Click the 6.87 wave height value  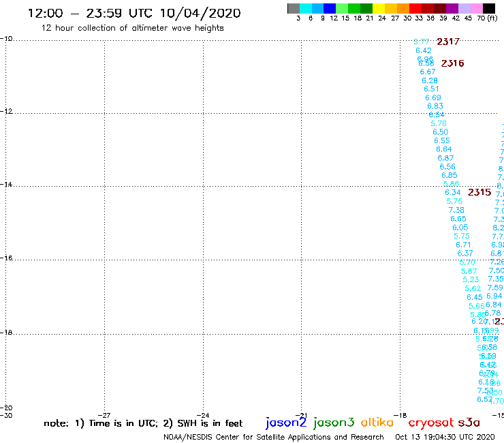coord(445,158)
